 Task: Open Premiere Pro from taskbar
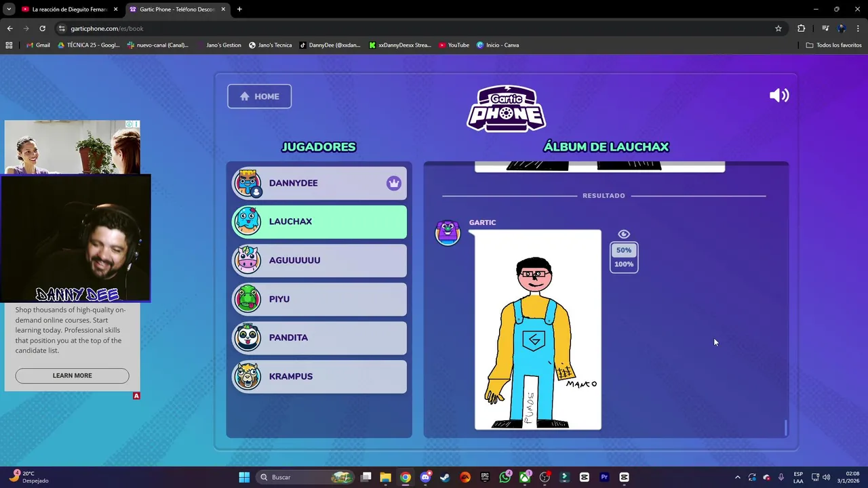[604, 477]
